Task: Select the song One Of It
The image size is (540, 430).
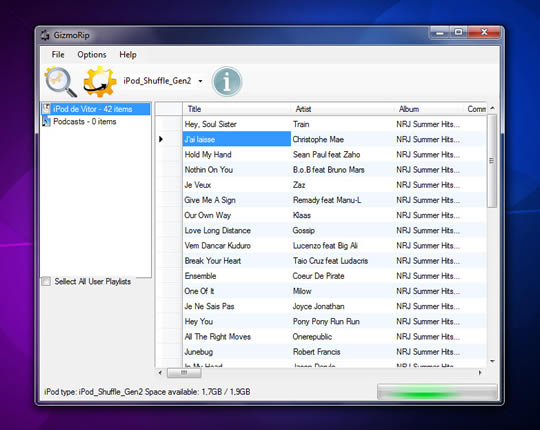Action: tap(236, 291)
